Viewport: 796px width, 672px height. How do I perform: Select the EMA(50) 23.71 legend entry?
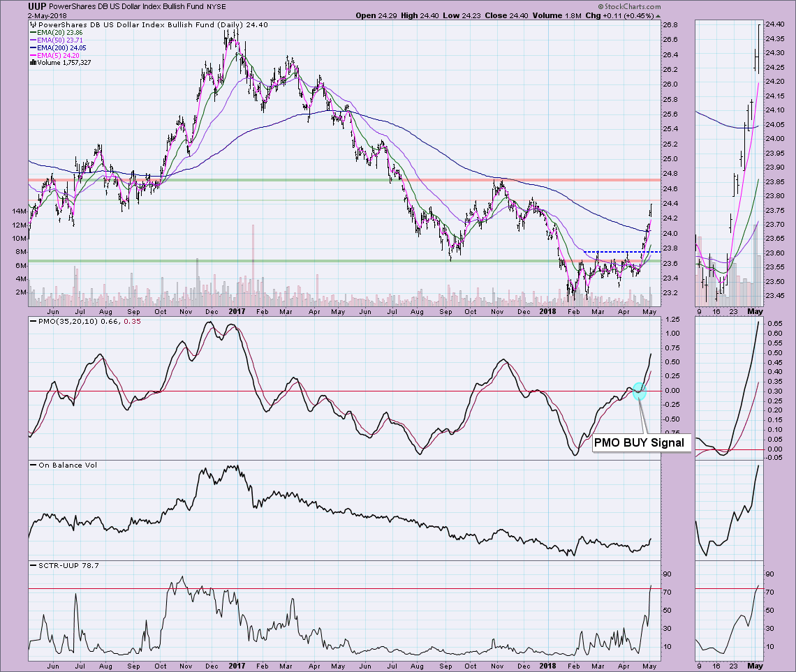[57, 40]
